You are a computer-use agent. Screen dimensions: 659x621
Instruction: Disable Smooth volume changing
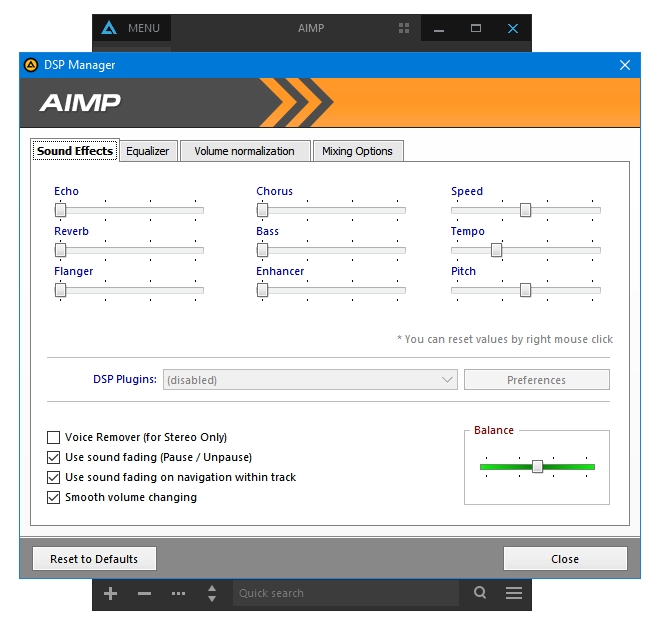(53, 497)
